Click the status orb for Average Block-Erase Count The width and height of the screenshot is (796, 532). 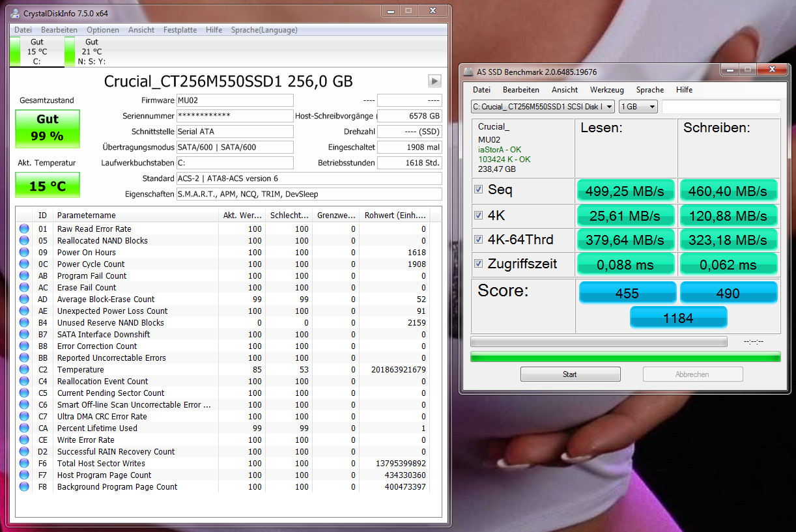click(24, 299)
